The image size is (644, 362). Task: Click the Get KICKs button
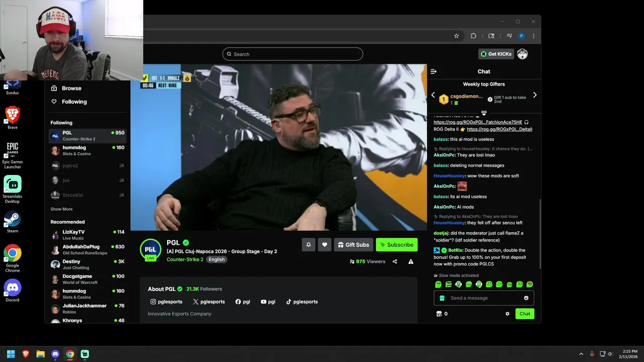click(496, 54)
